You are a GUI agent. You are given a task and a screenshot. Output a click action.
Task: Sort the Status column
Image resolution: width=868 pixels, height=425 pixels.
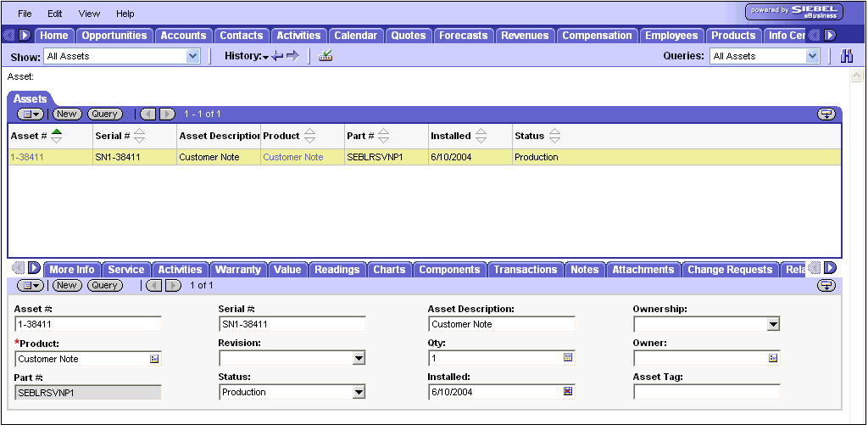click(x=554, y=136)
